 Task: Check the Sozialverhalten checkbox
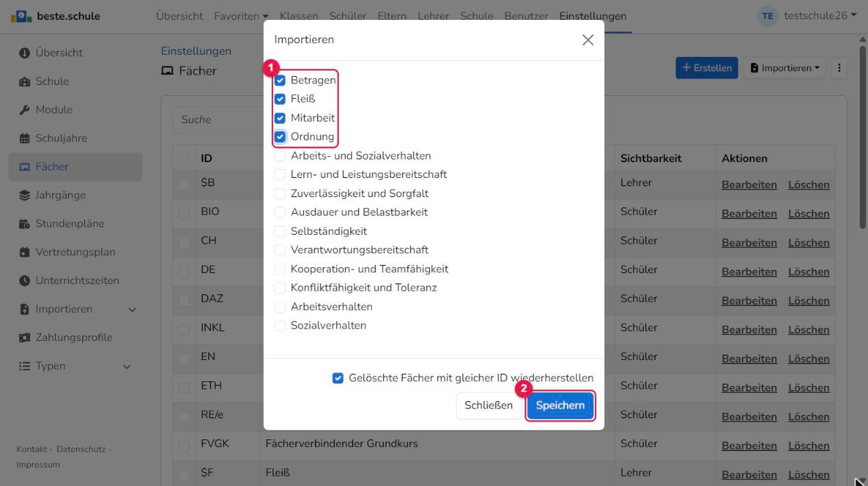pyautogui.click(x=279, y=325)
